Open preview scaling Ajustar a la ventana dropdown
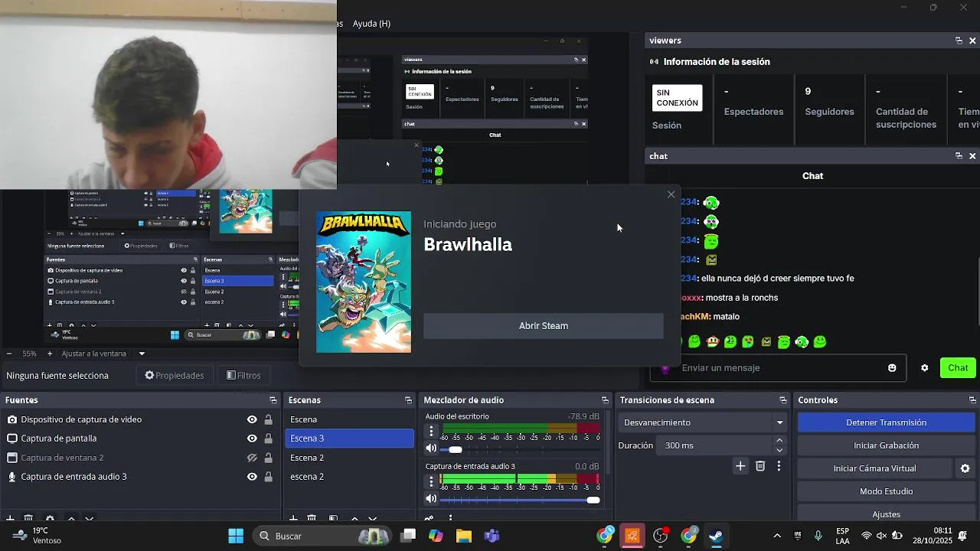980x551 pixels. pos(103,354)
